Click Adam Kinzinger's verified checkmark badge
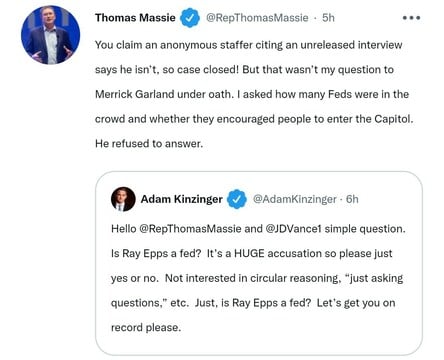The height and width of the screenshot is (360, 444). [237, 199]
